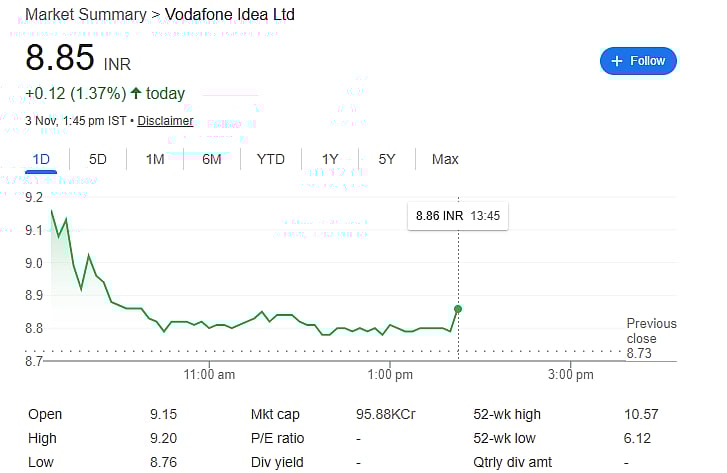This screenshot has width=727, height=473.
Task: Click the green data point on chart
Action: [458, 308]
